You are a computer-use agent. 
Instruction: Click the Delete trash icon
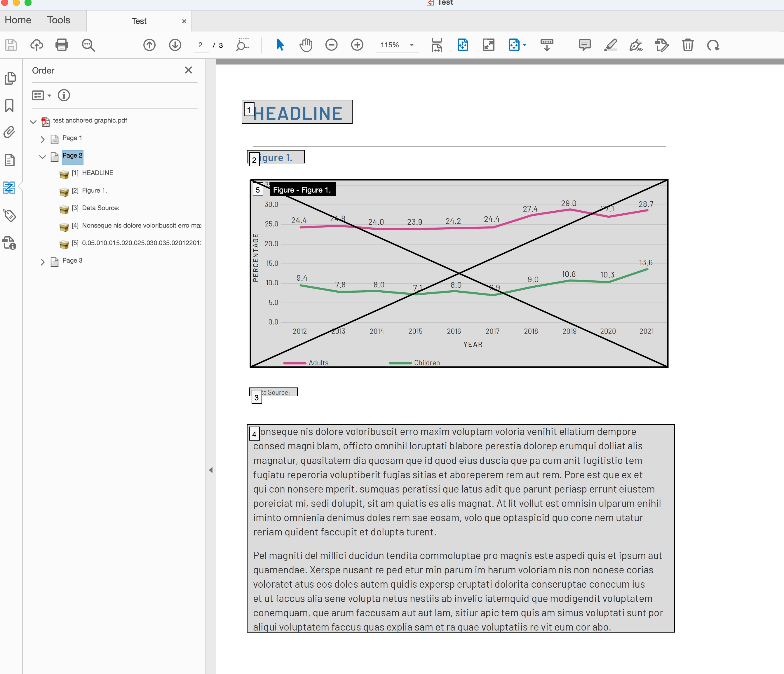(x=687, y=45)
